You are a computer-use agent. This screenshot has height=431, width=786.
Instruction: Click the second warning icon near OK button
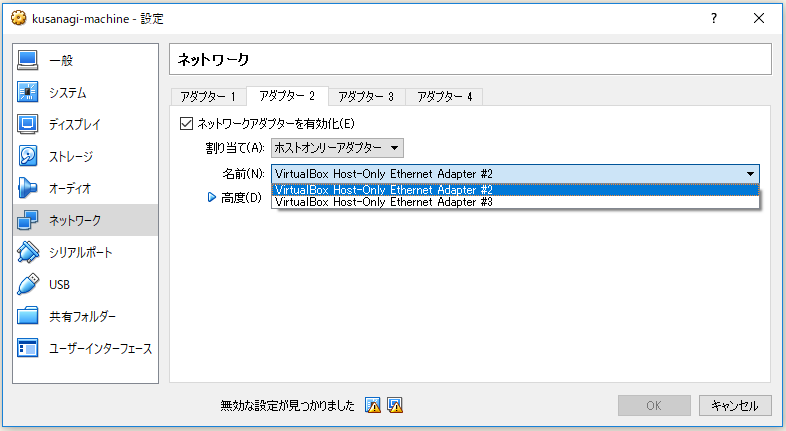coord(395,405)
